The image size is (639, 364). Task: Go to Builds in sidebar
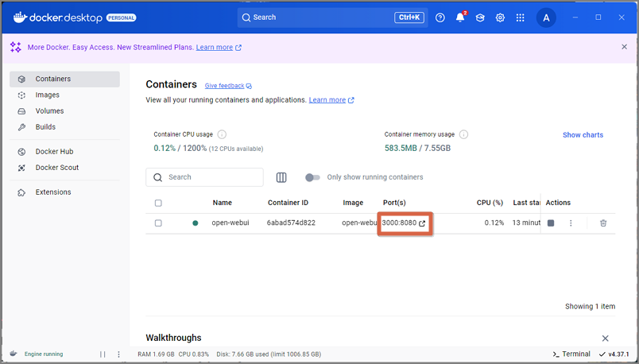tap(64, 127)
